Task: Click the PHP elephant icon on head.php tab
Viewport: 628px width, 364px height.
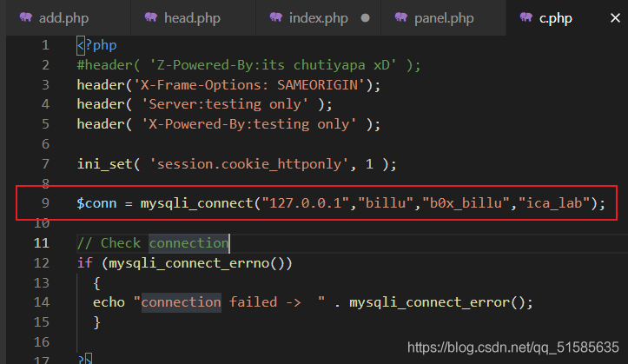Action: click(151, 17)
